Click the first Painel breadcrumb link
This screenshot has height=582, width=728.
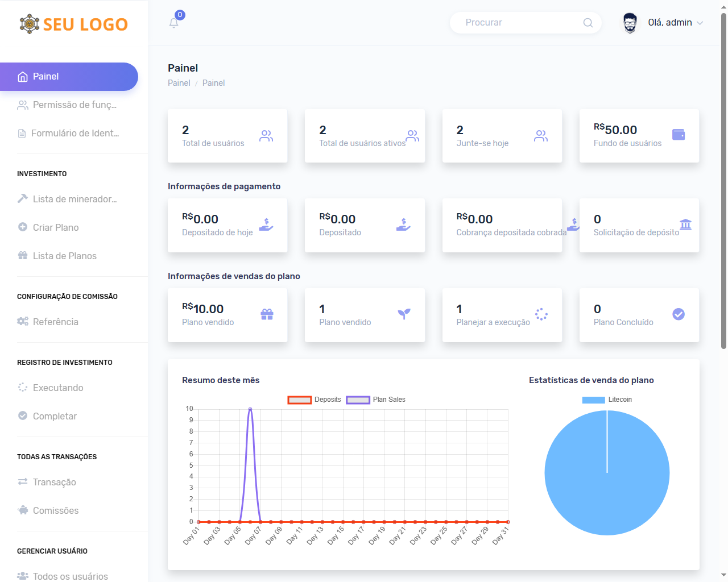[179, 83]
